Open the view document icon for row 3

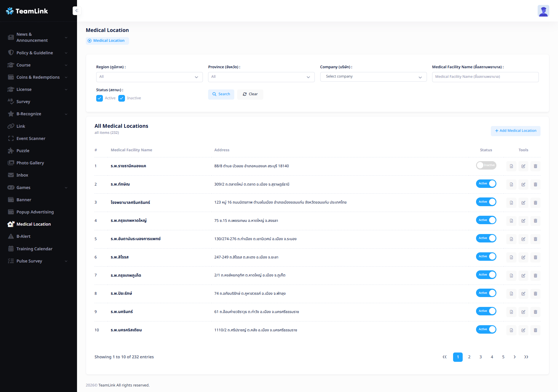(511, 203)
